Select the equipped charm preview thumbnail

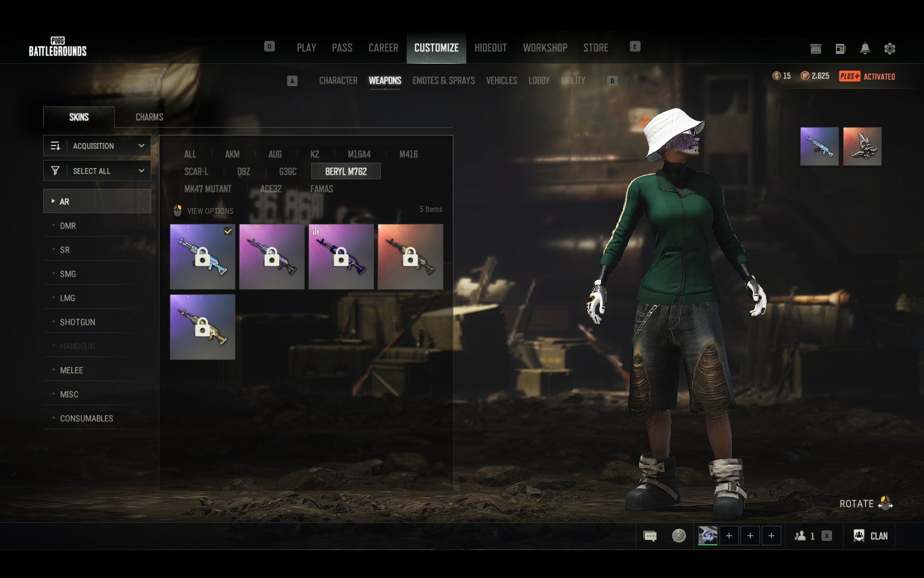point(862,146)
